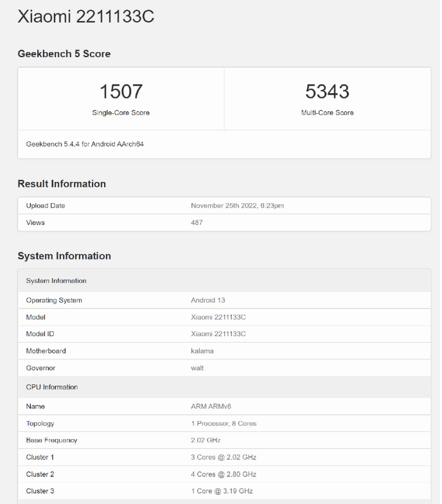The width and height of the screenshot is (442, 504).
Task: Click the 'Cluster 1' label
Action: [x=40, y=458]
